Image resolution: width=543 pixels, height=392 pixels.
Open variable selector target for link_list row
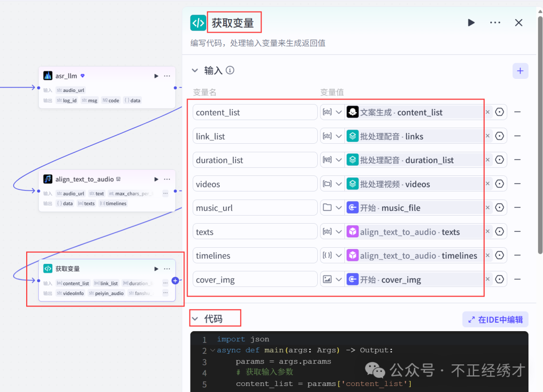pyautogui.click(x=499, y=136)
